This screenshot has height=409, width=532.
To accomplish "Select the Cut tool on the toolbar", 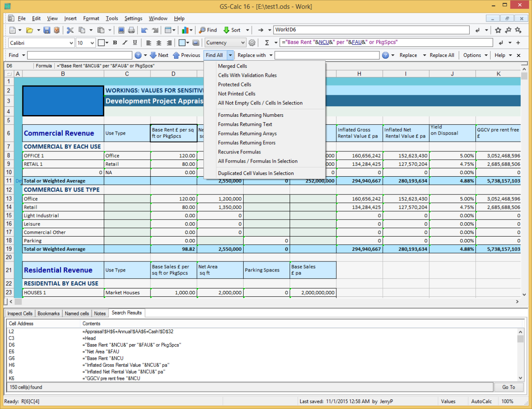I will click(70, 30).
